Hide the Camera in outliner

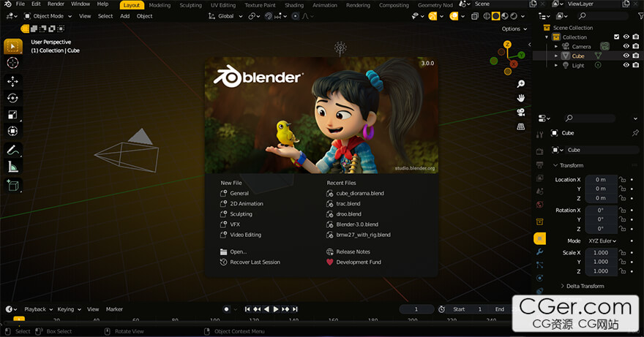pos(626,46)
